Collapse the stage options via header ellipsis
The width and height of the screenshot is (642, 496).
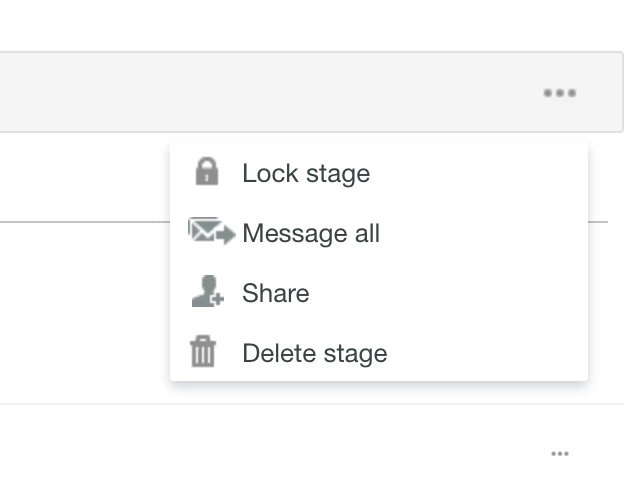559,93
